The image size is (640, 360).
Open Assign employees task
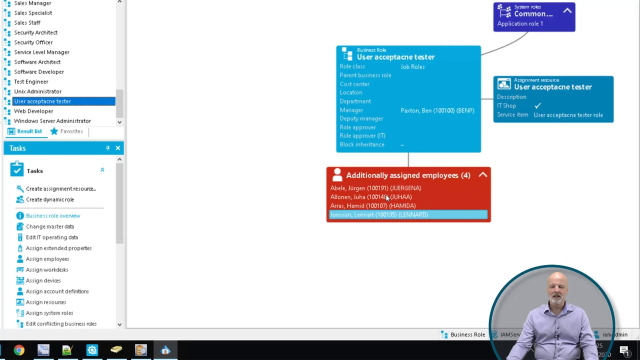click(x=47, y=259)
